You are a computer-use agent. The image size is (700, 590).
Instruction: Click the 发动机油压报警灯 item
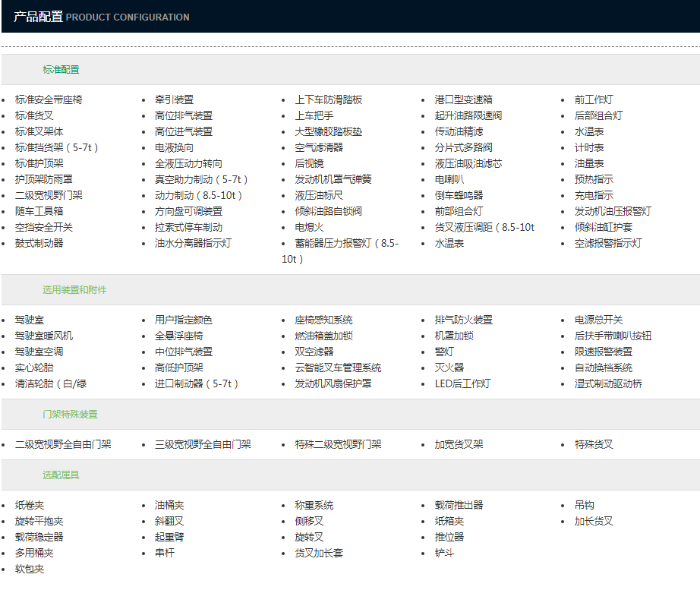612,211
